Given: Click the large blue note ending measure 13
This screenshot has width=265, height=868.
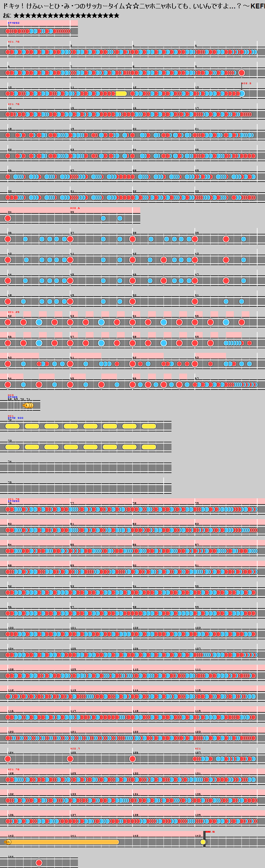Looking at the screenshot, I should (x=241, y=93).
